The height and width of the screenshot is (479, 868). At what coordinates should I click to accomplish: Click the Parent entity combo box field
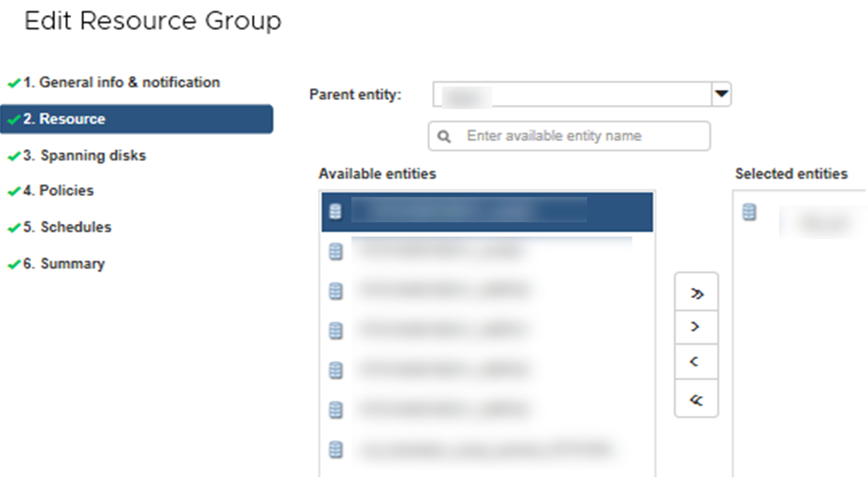pyautogui.click(x=572, y=95)
